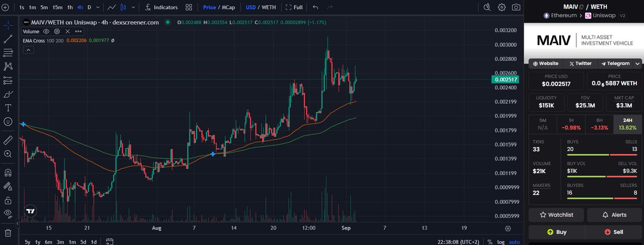Click the red Sell button
The image size is (644, 245).
tap(614, 232)
